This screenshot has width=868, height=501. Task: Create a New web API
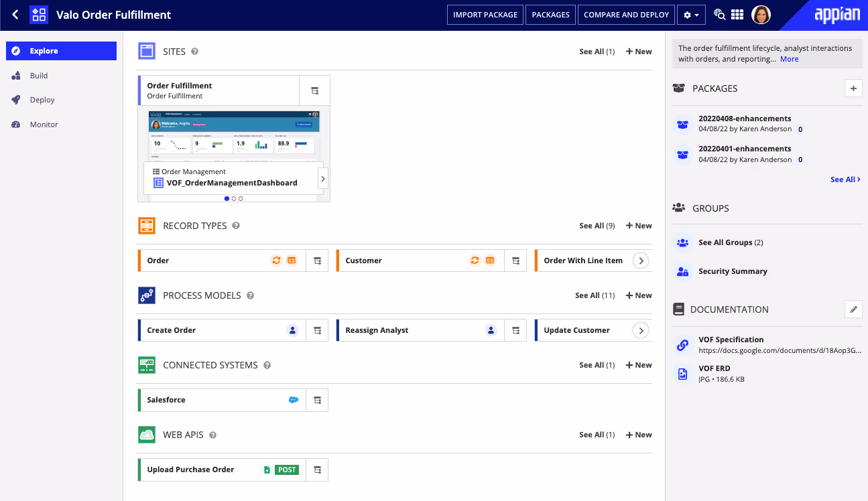[x=639, y=435]
